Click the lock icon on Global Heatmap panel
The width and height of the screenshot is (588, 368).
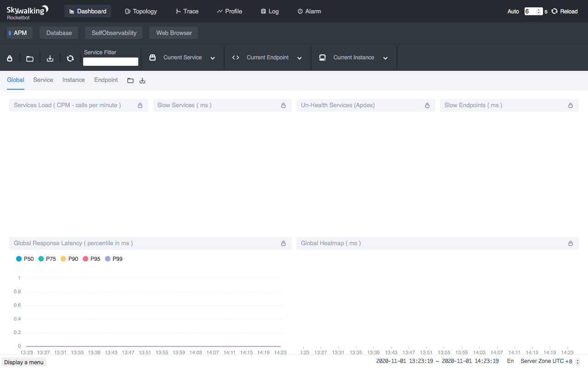pos(571,243)
